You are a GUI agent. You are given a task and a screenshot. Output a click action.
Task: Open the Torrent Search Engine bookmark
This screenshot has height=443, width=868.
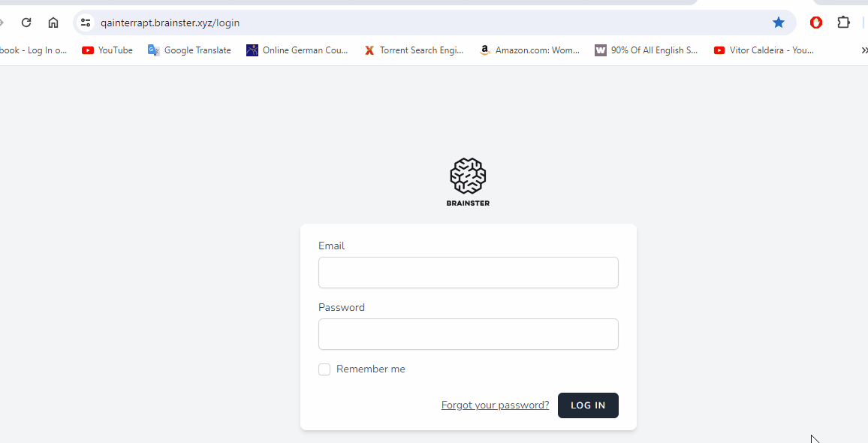(x=414, y=50)
